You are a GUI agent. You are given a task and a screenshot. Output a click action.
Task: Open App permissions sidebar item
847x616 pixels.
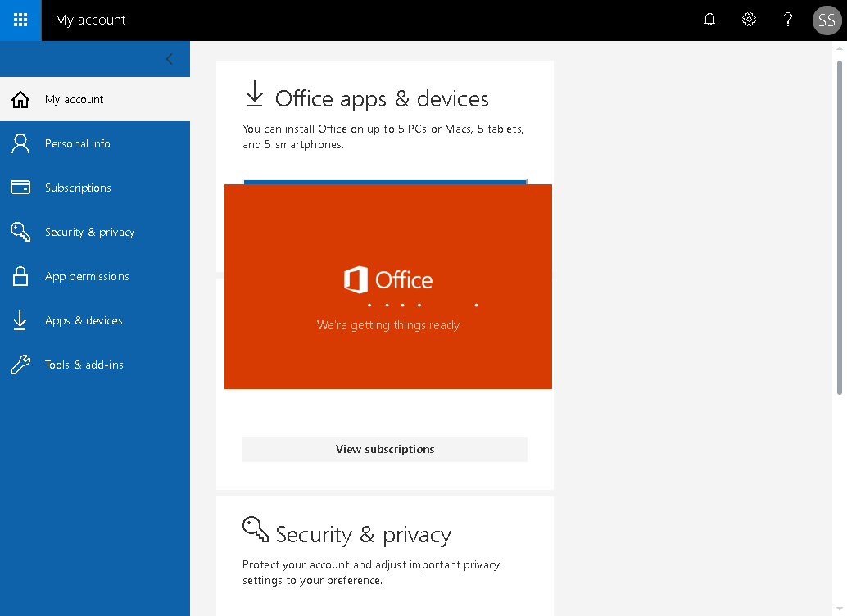coord(95,276)
